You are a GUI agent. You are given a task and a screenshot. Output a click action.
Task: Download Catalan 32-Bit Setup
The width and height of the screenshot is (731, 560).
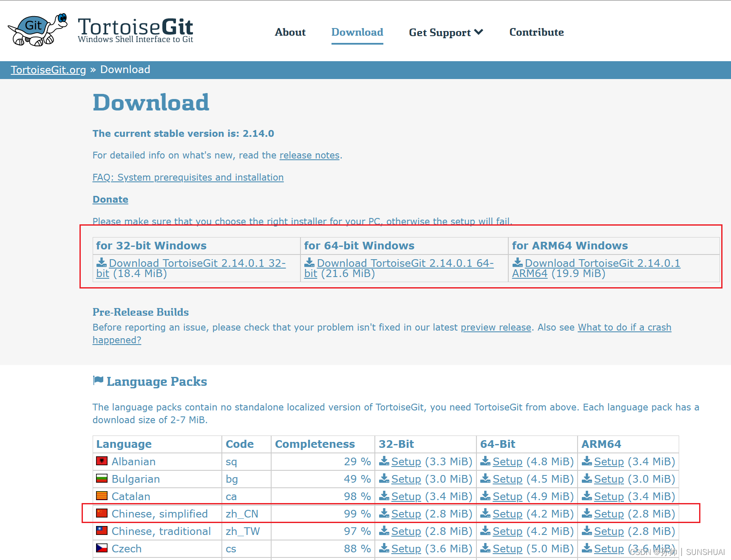(x=406, y=497)
